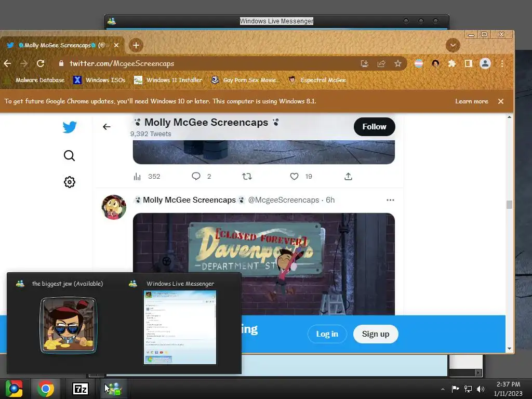
Task: Go back with the profile header arrow
Action: 107,127
